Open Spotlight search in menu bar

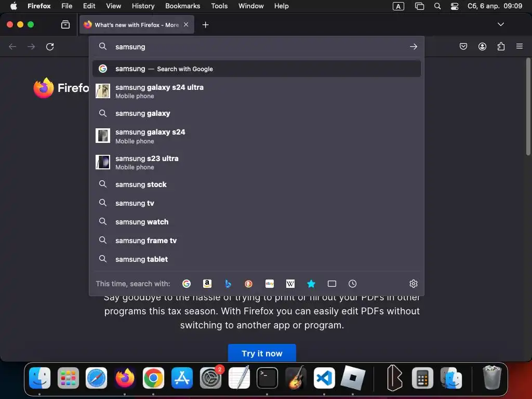click(437, 6)
